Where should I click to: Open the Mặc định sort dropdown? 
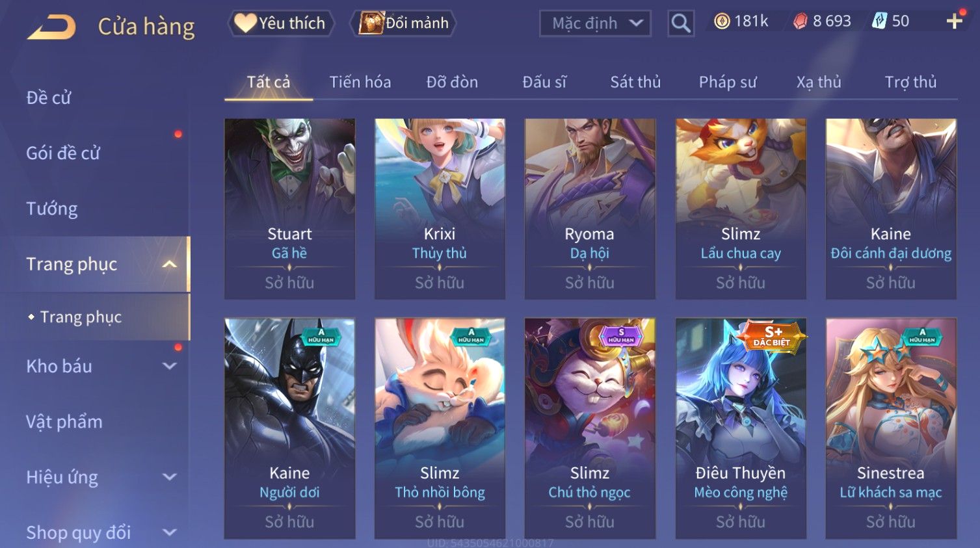point(595,24)
